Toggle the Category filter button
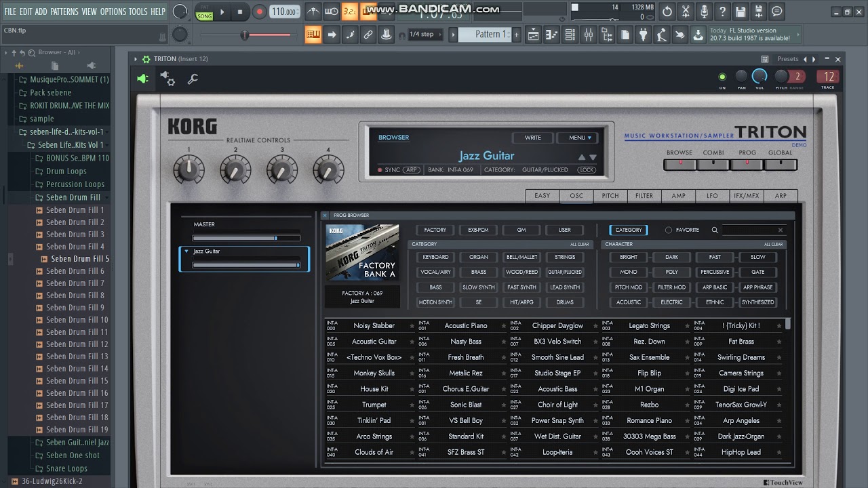 pyautogui.click(x=629, y=230)
